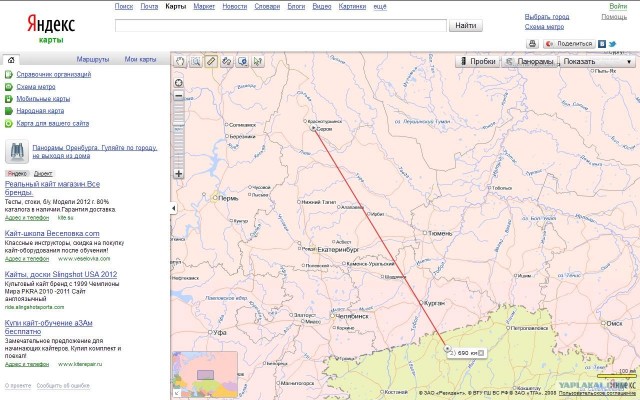Image resolution: width=640 pixels, height=400 pixels.
Task: Switch to the Мои карты tab
Action: tap(139, 60)
